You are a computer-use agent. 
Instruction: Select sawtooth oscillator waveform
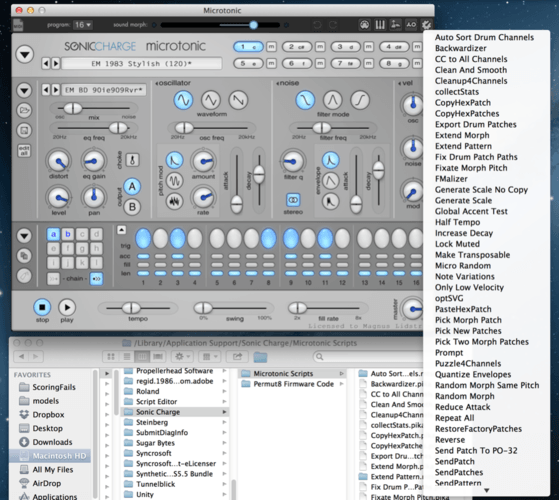238,100
